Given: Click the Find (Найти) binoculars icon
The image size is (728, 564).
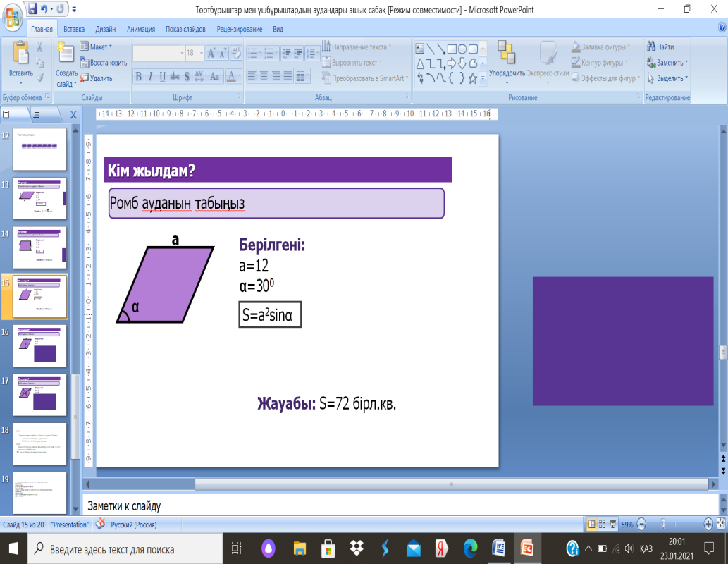Looking at the screenshot, I should click(x=651, y=47).
